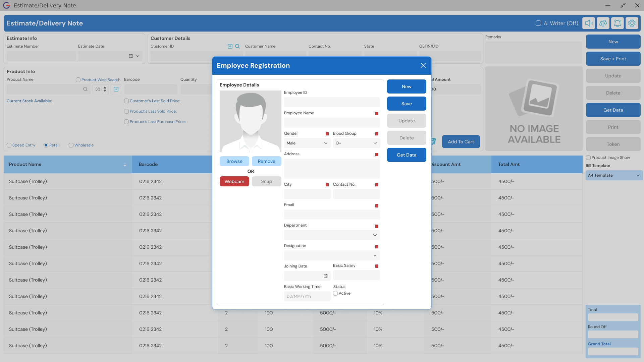This screenshot has width=644, height=362.
Task: Click the customer search magnifier icon
Action: coord(237,46)
